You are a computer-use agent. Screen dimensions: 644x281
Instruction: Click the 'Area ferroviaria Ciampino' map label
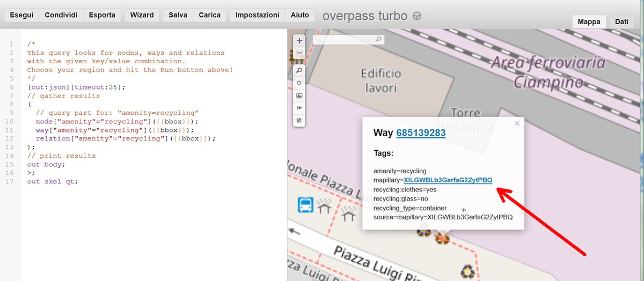[548, 72]
